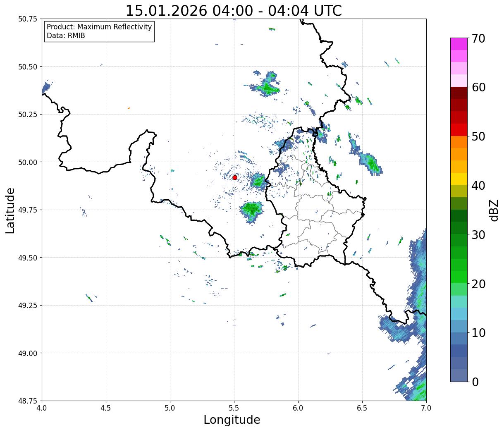Select the "Data: RMIB" text
The width and height of the screenshot is (504, 430).
point(66,36)
